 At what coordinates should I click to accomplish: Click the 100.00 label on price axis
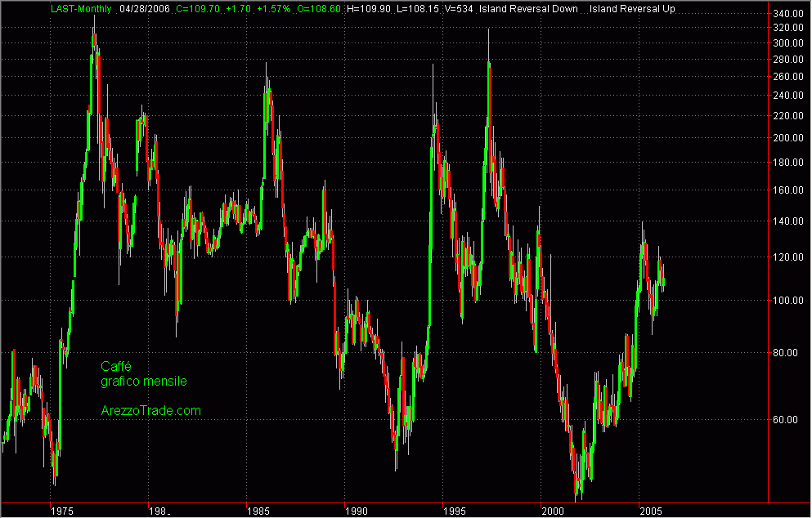pyautogui.click(x=786, y=301)
